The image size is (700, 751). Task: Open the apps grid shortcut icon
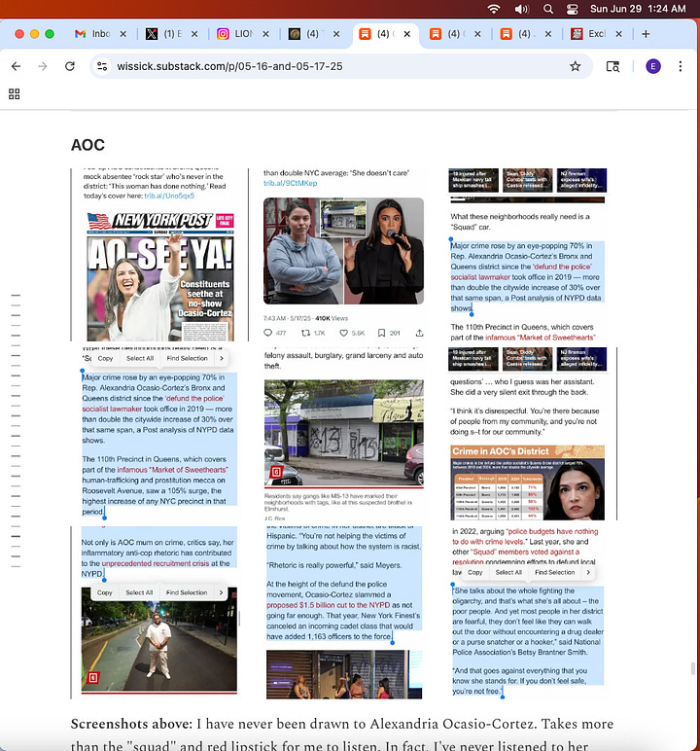pyautogui.click(x=15, y=93)
